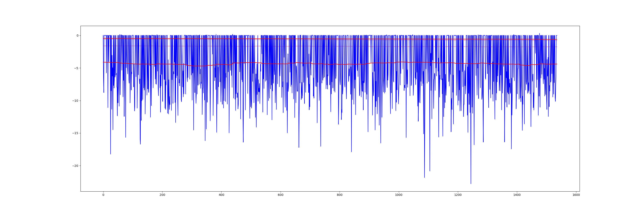Click the x-axis tick label 0
Screen dimensions: 644x215
click(103, 195)
